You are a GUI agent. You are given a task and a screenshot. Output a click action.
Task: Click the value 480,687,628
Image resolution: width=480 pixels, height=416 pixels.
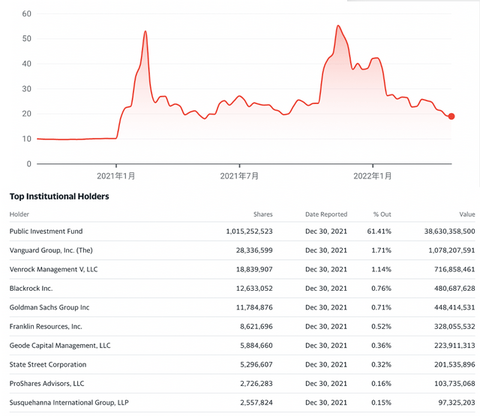pos(455,288)
